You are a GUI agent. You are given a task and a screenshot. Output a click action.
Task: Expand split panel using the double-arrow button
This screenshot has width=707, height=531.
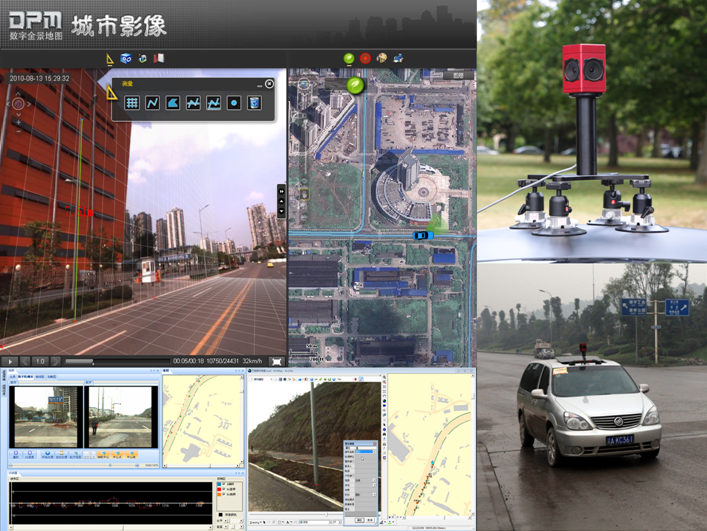282,189
